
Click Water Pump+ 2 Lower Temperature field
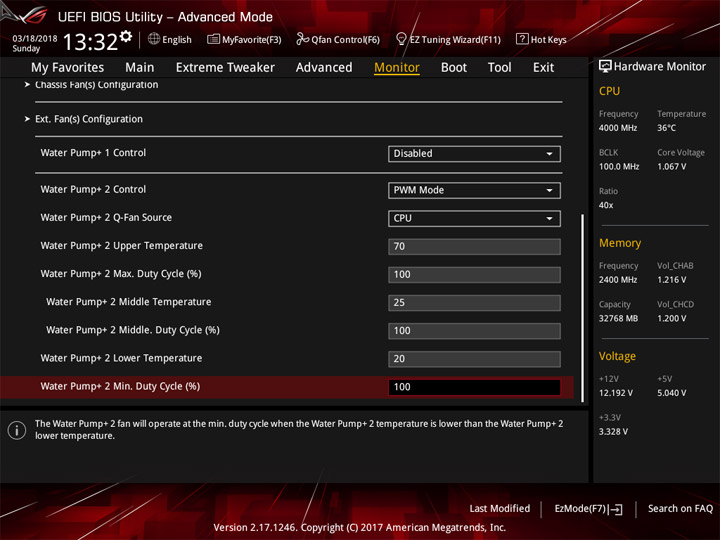(x=474, y=359)
